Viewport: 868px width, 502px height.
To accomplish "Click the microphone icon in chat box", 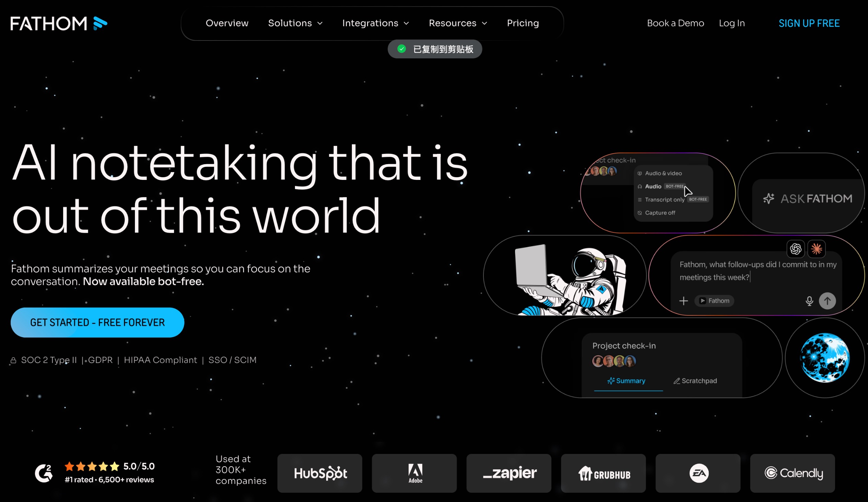I will pos(809,301).
